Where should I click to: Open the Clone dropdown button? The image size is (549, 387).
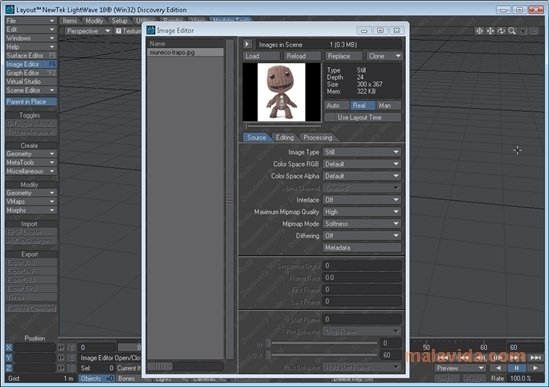click(384, 56)
